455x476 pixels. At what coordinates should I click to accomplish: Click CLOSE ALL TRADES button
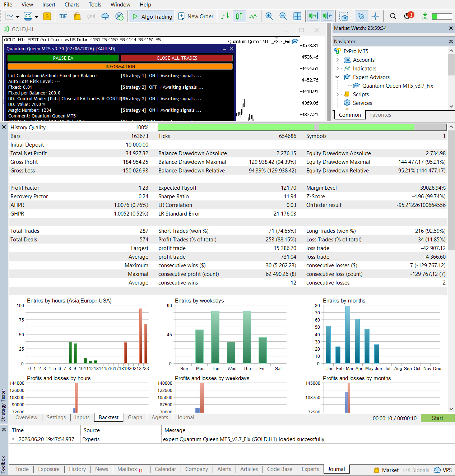pyautogui.click(x=177, y=58)
